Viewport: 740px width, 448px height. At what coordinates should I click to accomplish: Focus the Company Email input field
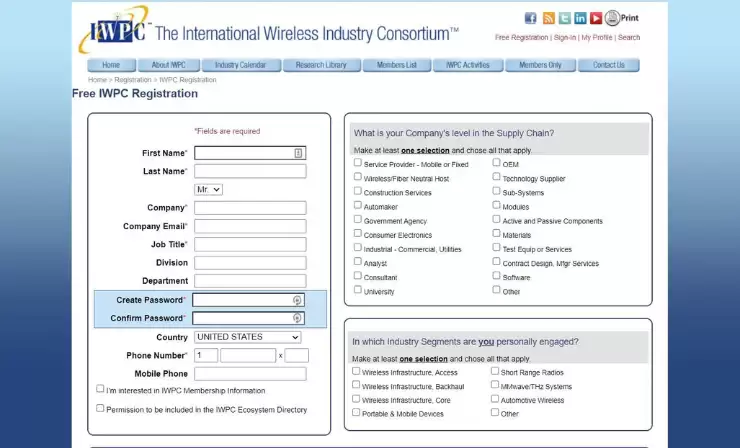coord(250,226)
